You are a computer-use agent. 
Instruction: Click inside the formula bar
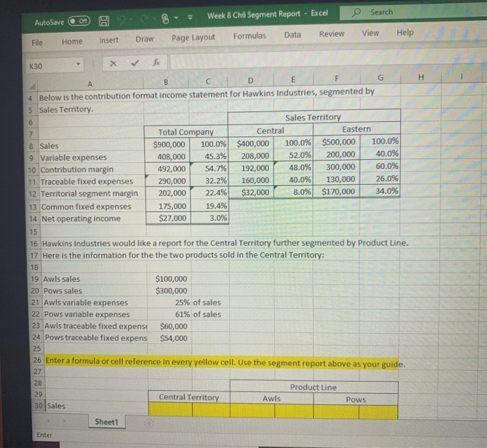[328, 60]
